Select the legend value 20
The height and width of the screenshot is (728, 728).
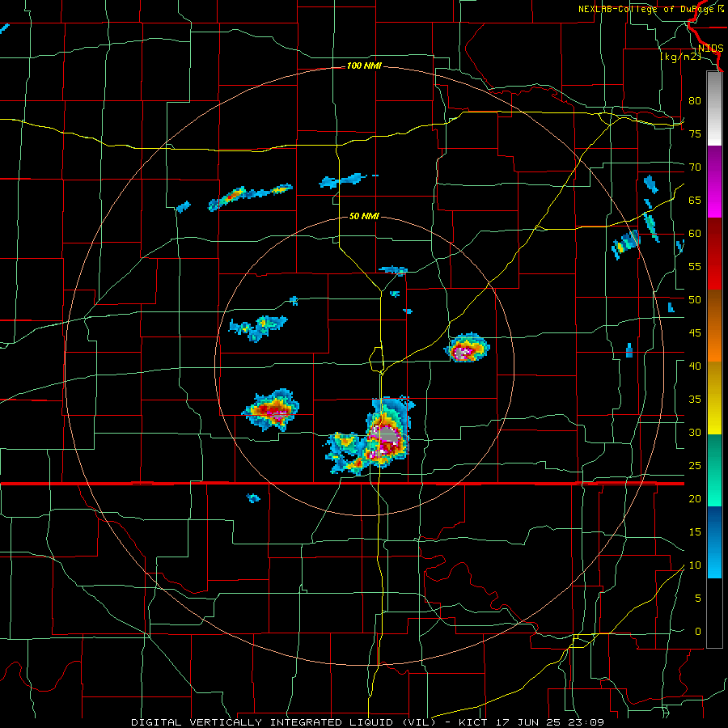695,498
